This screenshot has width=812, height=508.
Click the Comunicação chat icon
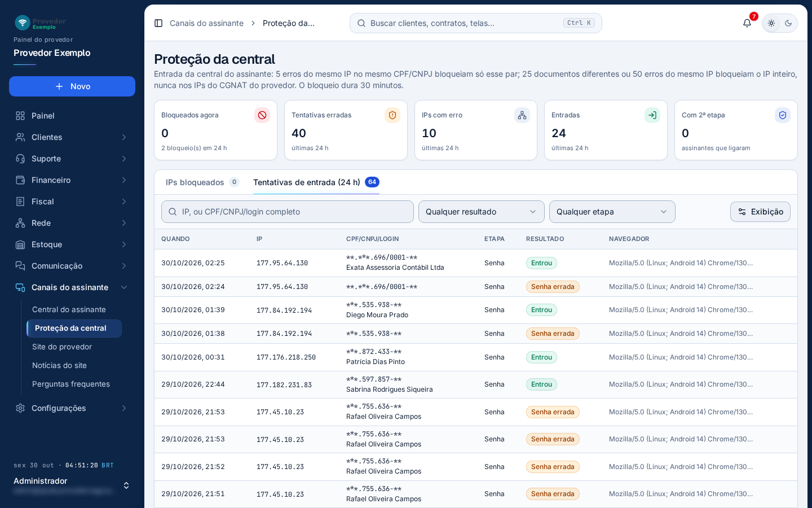click(20, 266)
